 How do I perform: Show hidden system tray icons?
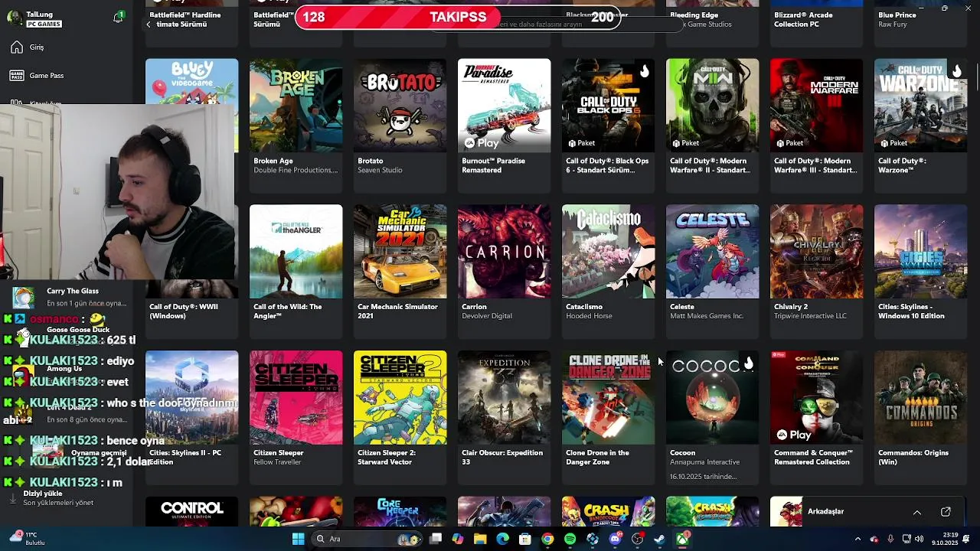tap(857, 539)
